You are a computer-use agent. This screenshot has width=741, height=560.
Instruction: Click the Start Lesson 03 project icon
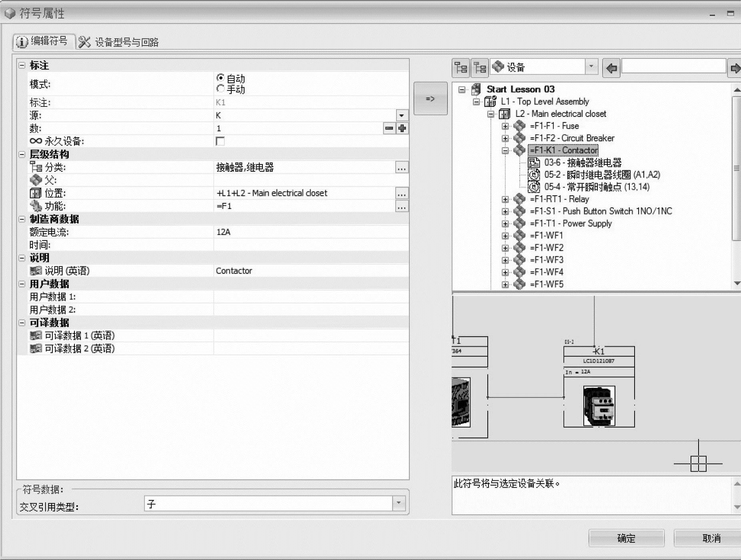(x=476, y=89)
